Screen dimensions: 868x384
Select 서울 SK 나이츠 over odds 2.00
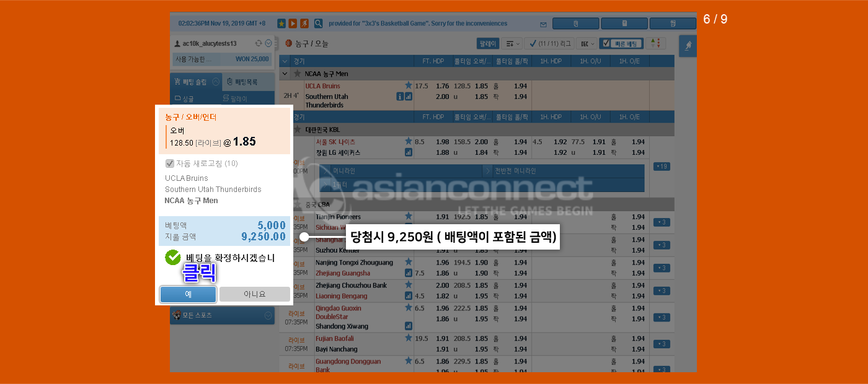481,142
